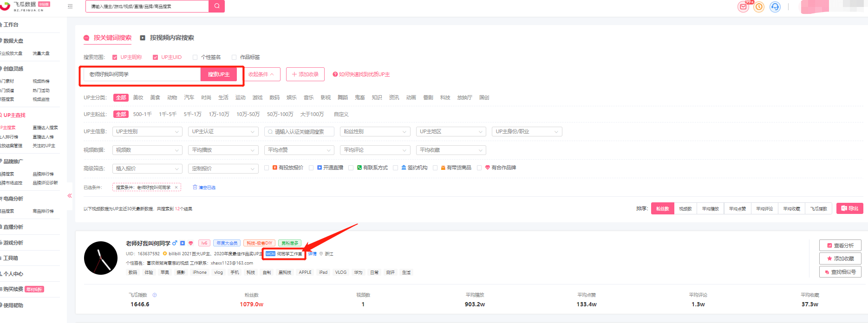The height and width of the screenshot is (323, 868).
Task: Open the 定制报价 dropdown
Action: [x=223, y=168]
